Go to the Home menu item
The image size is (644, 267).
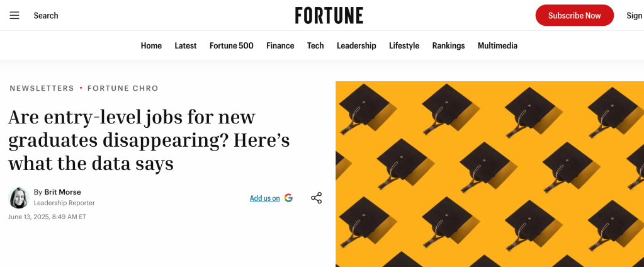pos(151,45)
